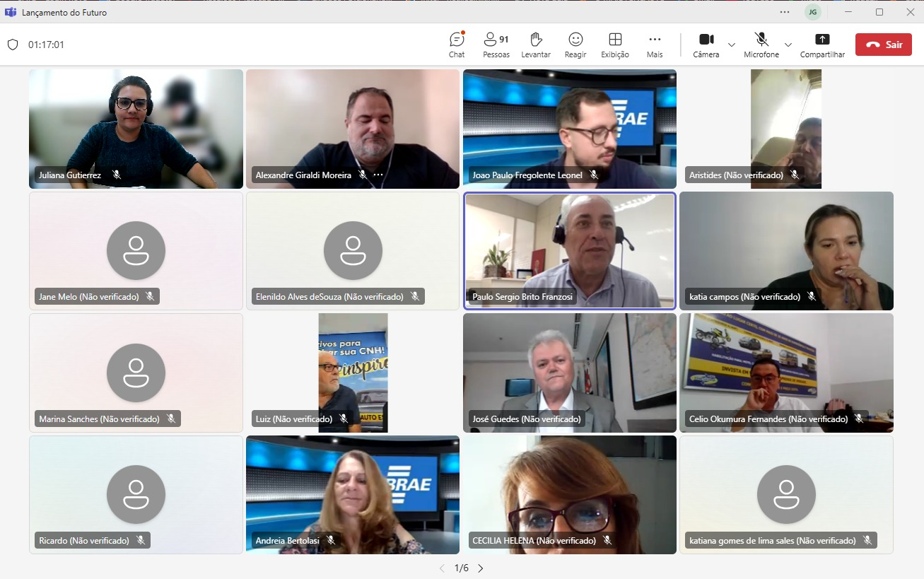
Task: Toggle the Câmera on or off
Action: (706, 45)
